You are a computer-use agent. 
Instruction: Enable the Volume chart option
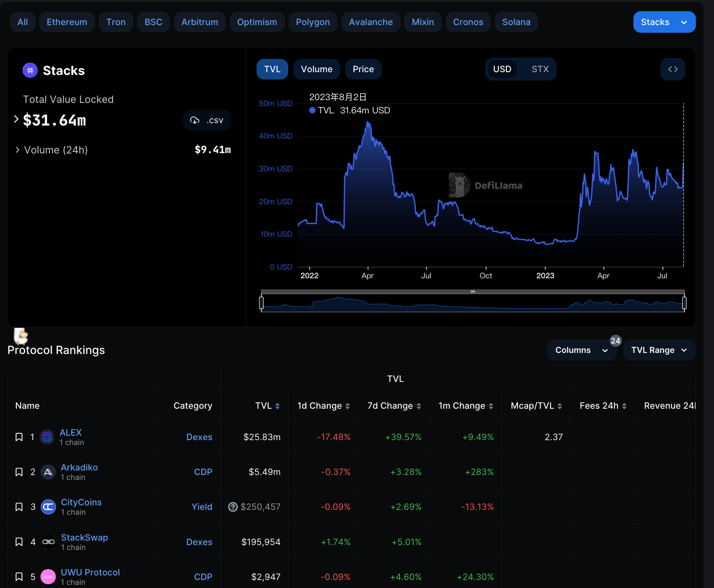[317, 69]
